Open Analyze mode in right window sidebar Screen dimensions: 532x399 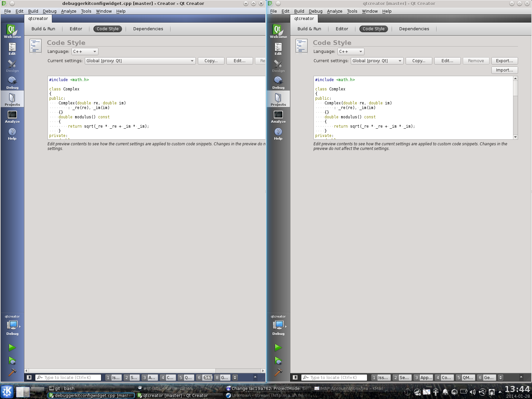[x=278, y=116]
